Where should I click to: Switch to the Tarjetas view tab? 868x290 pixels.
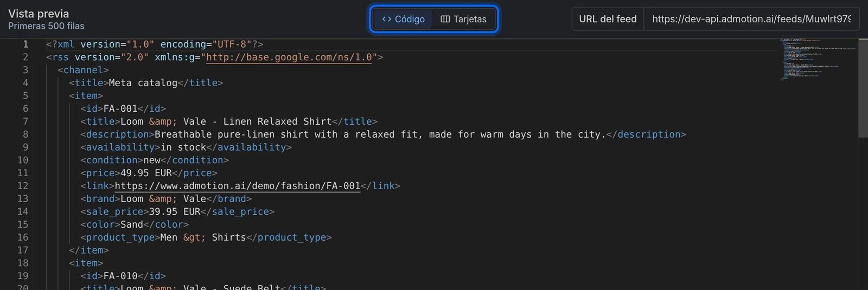coord(463,19)
